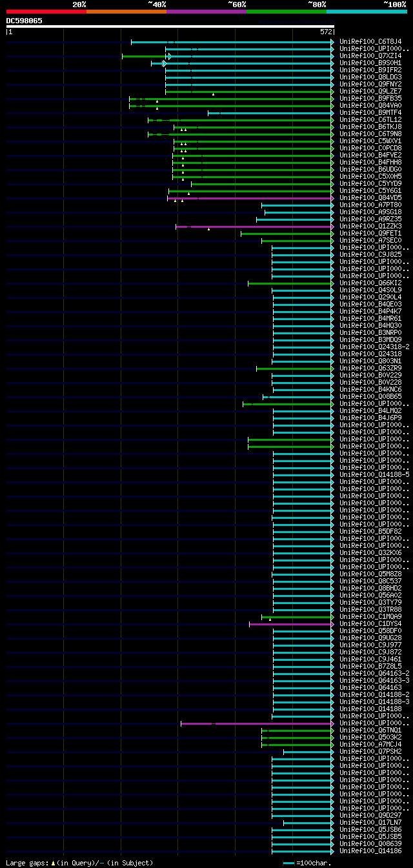Select the UniRef100_C6T9N8 label
This screenshot has height=868, width=413.
coord(370,134)
